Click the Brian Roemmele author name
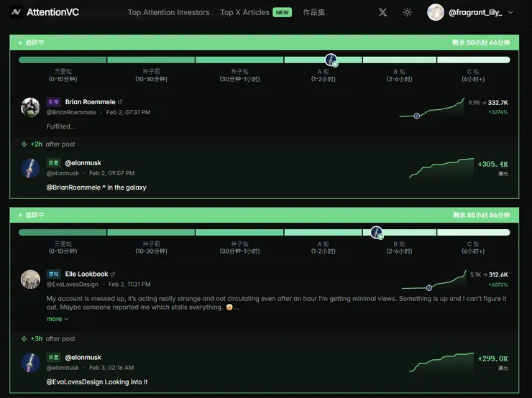This screenshot has width=532, height=398. pyautogui.click(x=91, y=102)
